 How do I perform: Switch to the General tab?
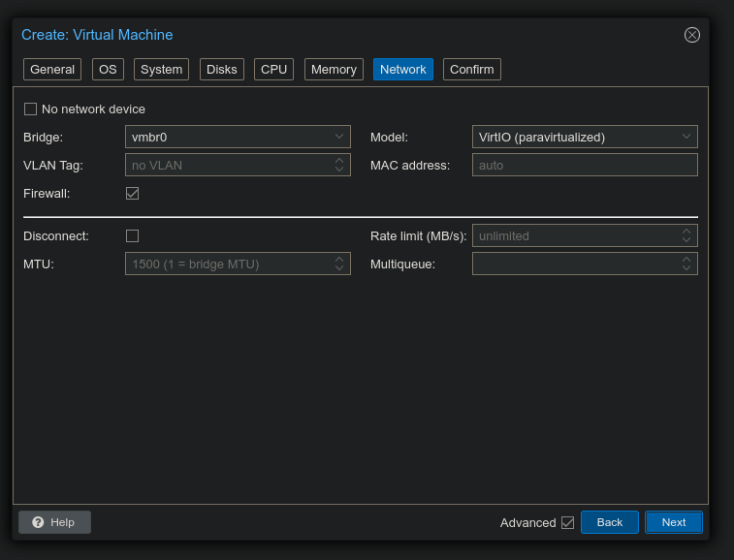(x=52, y=70)
